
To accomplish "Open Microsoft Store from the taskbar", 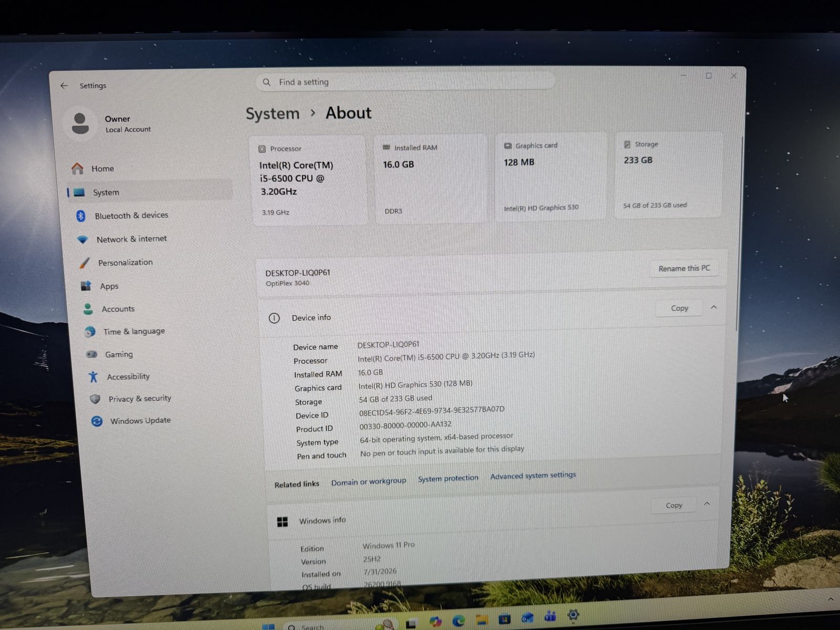I will tap(505, 619).
